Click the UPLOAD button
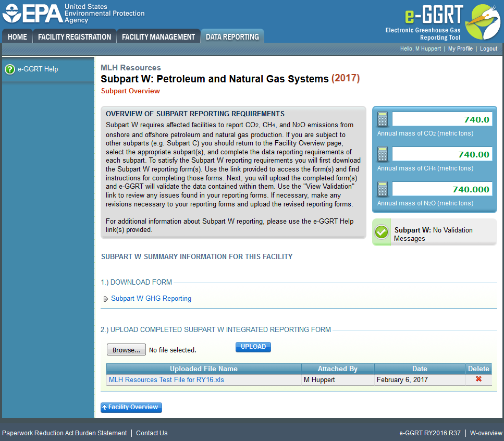504x441 pixels. click(x=253, y=347)
